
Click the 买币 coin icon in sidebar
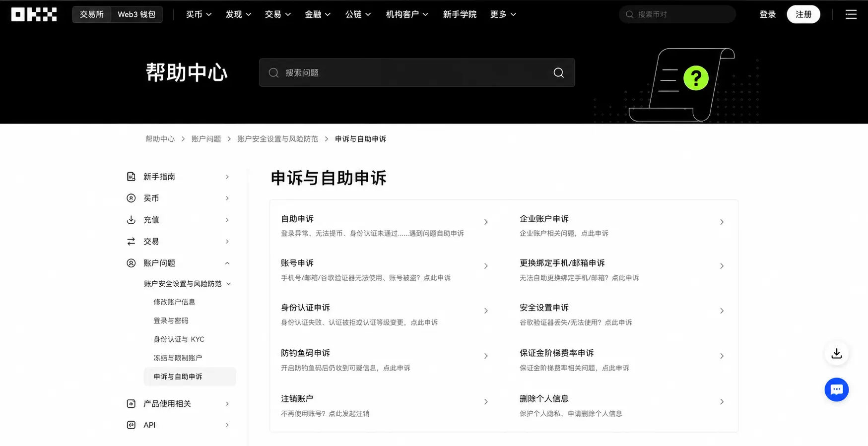[x=131, y=198]
